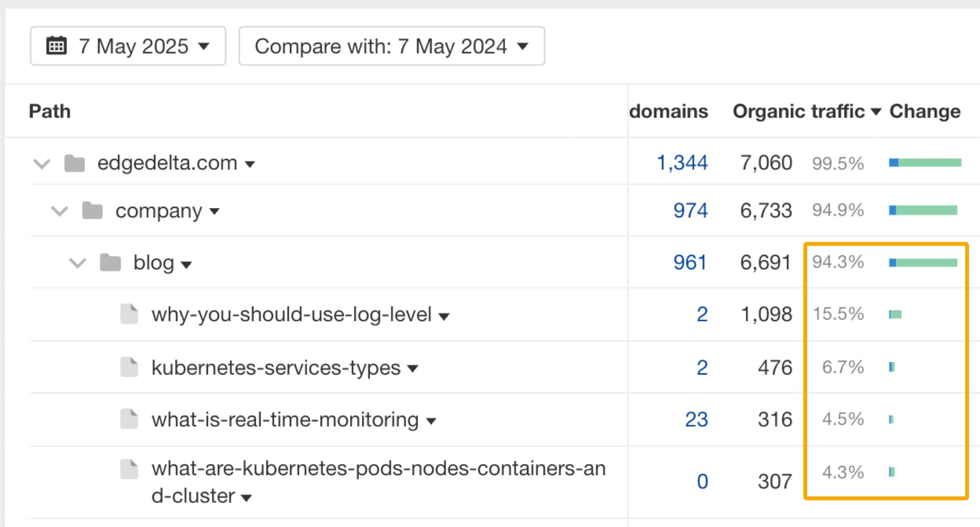This screenshot has width=980, height=527.
Task: Click the company folder icon
Action: pyautogui.click(x=92, y=211)
